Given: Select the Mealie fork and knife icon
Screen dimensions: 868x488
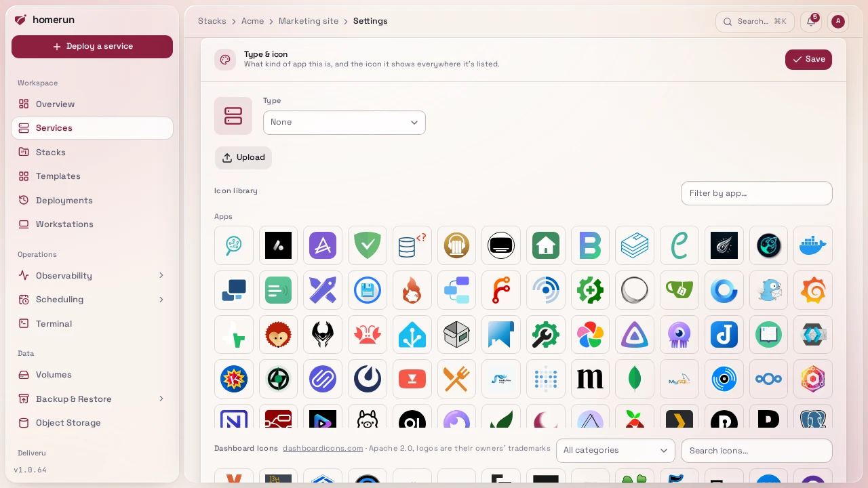Looking at the screenshot, I should (x=456, y=379).
